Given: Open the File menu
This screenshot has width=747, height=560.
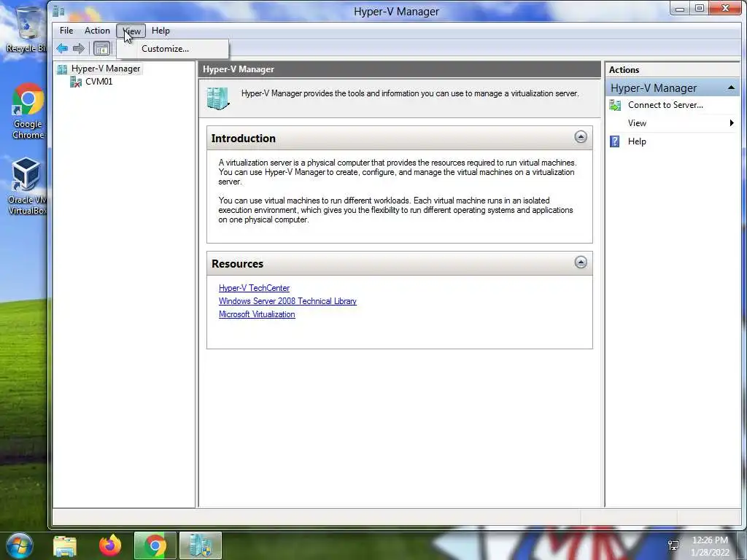Looking at the screenshot, I should [66, 31].
